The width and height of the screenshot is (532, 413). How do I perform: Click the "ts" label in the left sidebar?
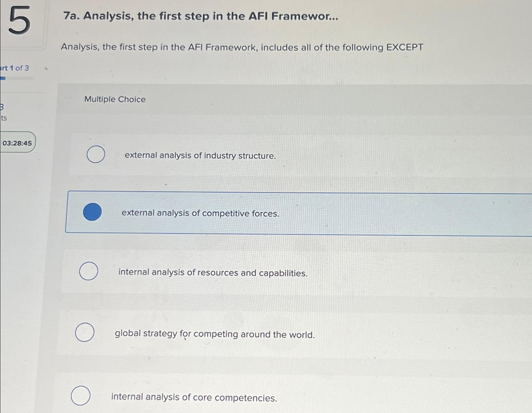(3, 118)
